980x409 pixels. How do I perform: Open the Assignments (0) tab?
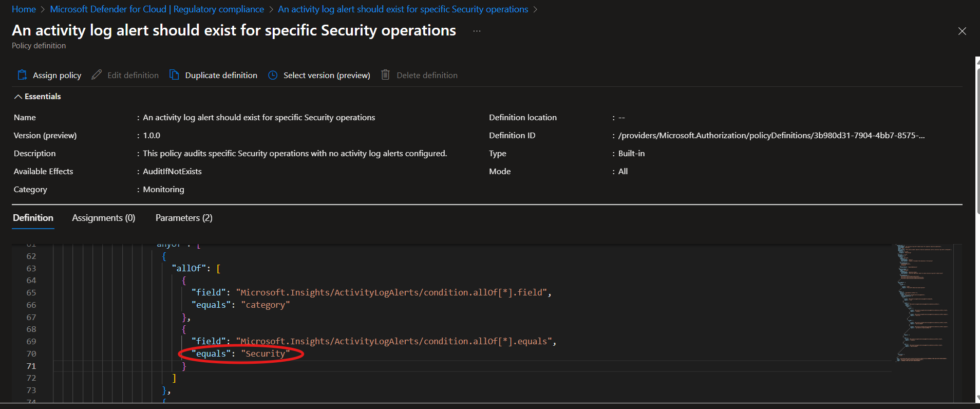click(104, 218)
